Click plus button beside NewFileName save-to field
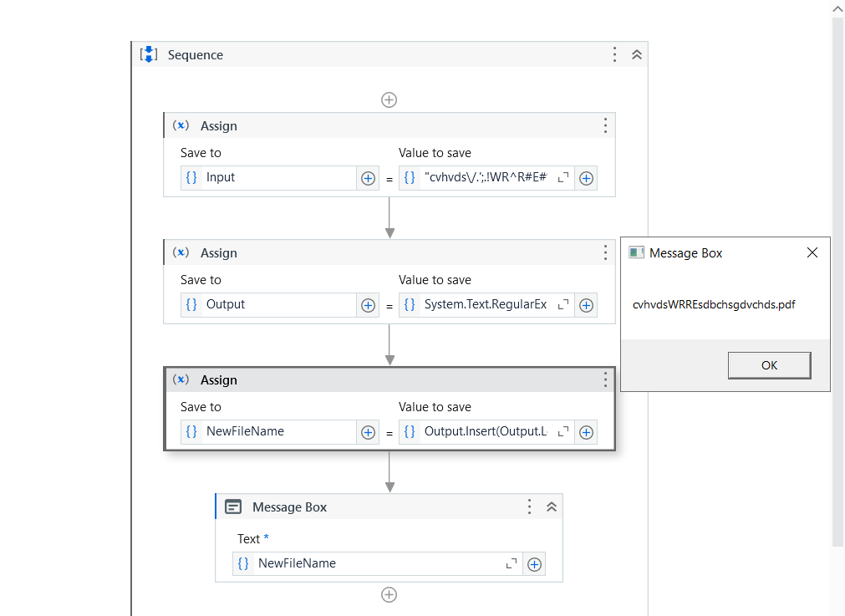845x616 pixels. [368, 432]
